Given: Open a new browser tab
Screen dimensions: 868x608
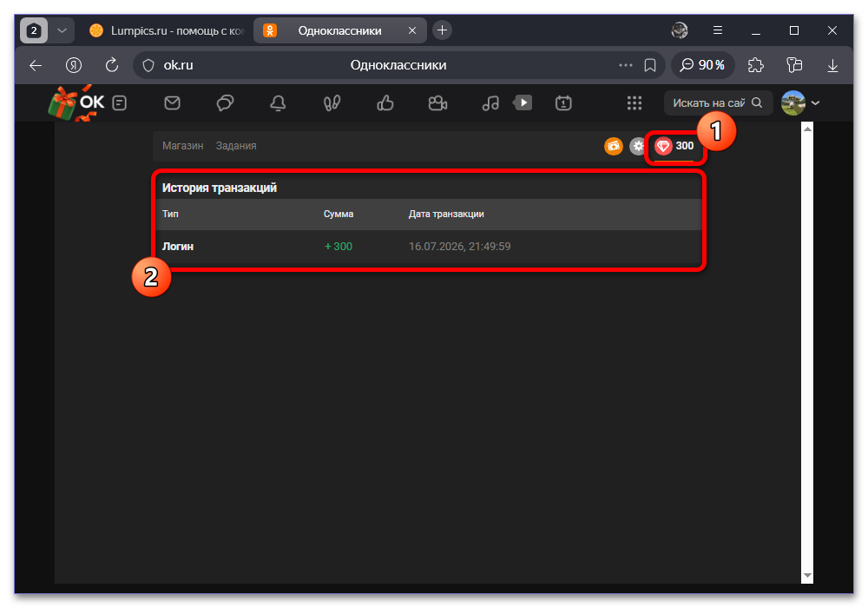Looking at the screenshot, I should [x=442, y=30].
